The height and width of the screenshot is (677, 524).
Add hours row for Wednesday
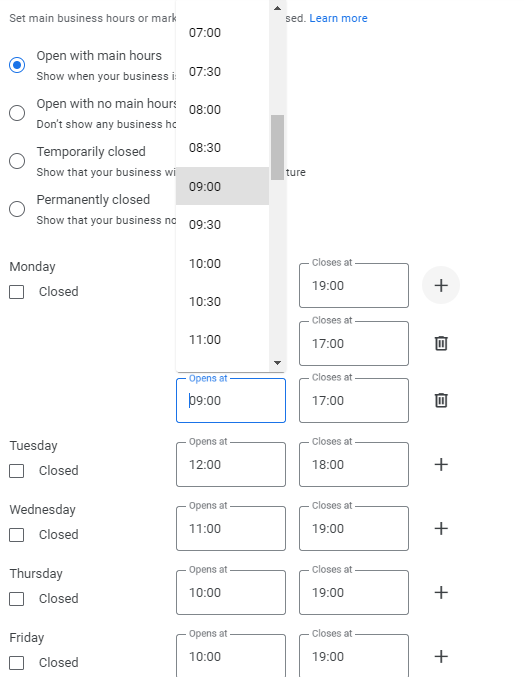click(x=441, y=528)
